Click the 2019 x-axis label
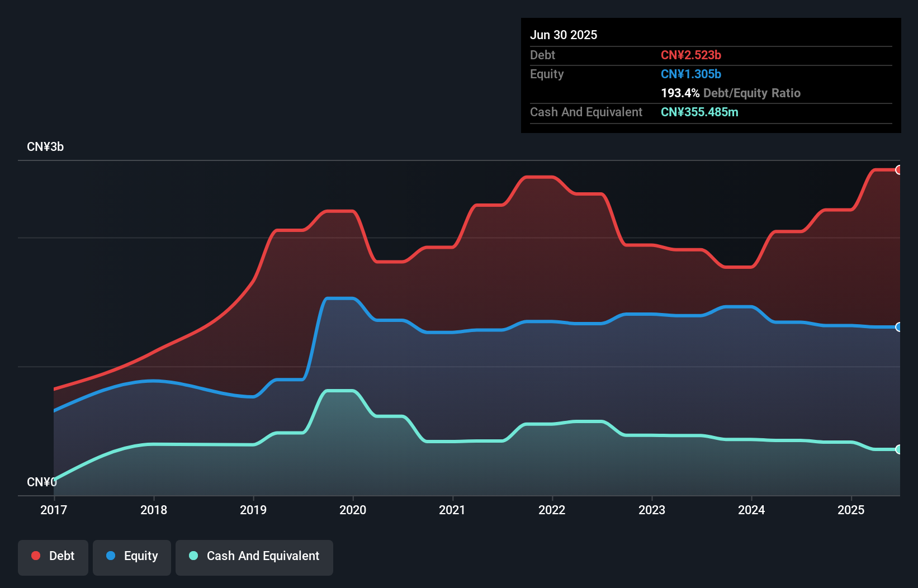The image size is (918, 588). (253, 510)
